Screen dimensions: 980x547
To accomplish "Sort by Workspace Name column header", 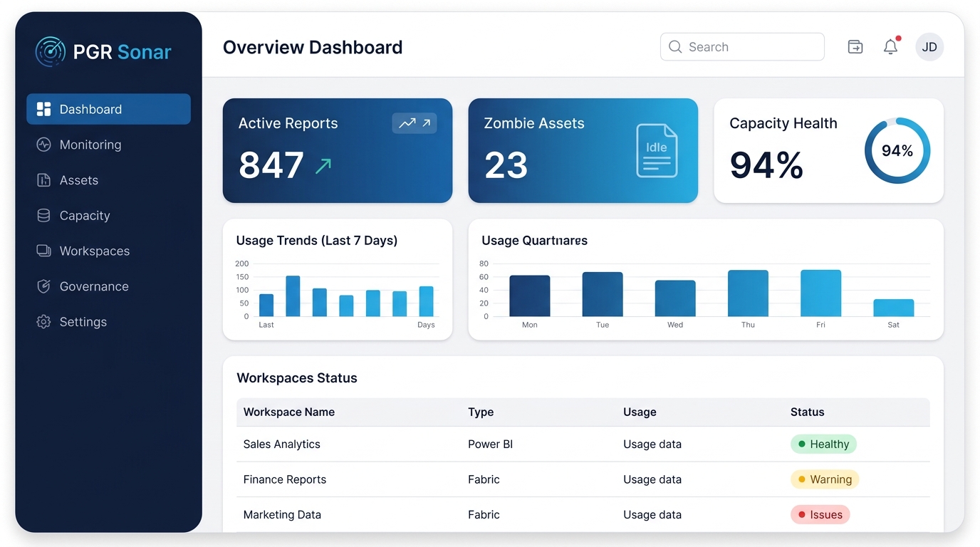I will [289, 412].
